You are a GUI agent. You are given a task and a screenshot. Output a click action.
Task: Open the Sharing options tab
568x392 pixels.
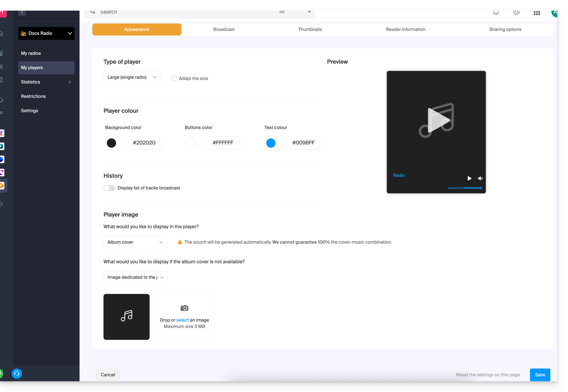tap(505, 29)
